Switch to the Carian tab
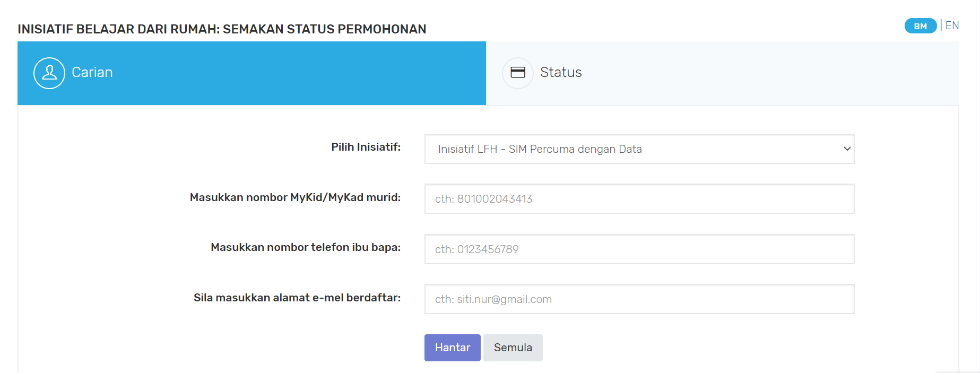 [x=251, y=73]
